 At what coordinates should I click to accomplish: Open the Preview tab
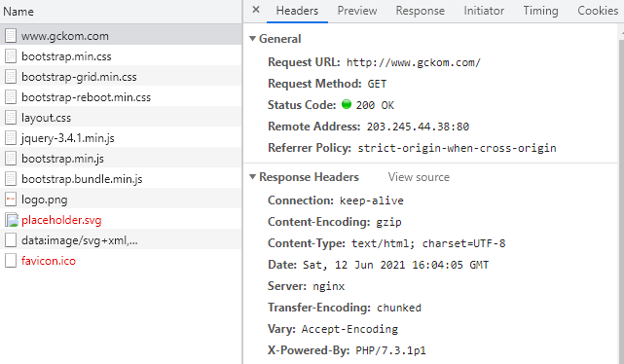pyautogui.click(x=357, y=11)
